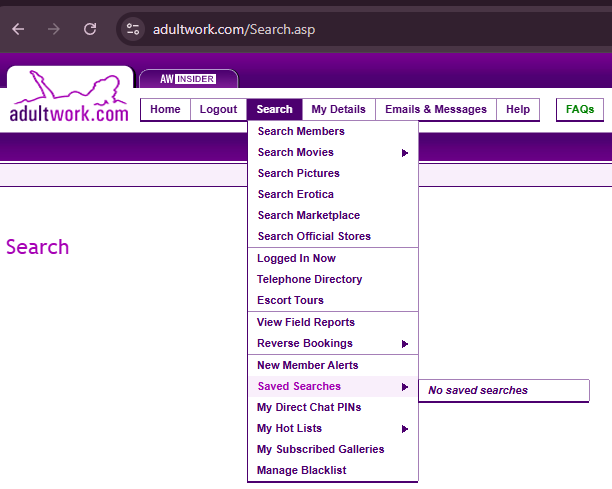Select Manage Blacklist menu item
612x489 pixels.
click(301, 470)
